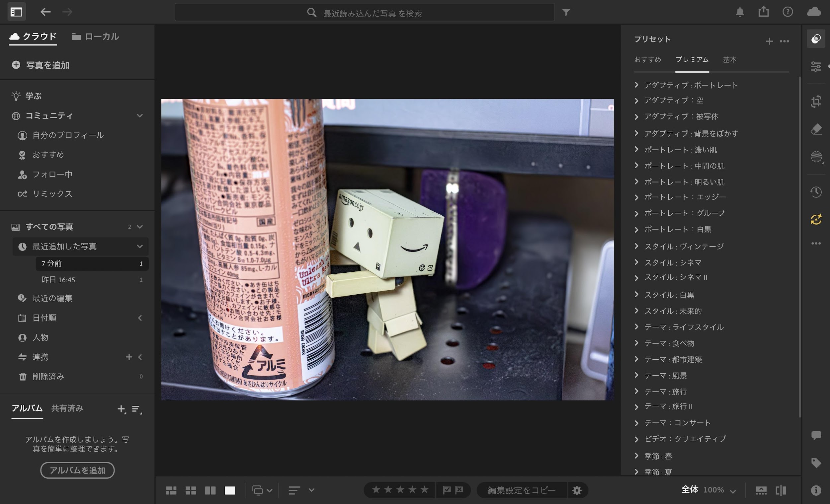830x504 pixels.
Task: Select the Crop and rotate tool
Action: pyautogui.click(x=816, y=101)
